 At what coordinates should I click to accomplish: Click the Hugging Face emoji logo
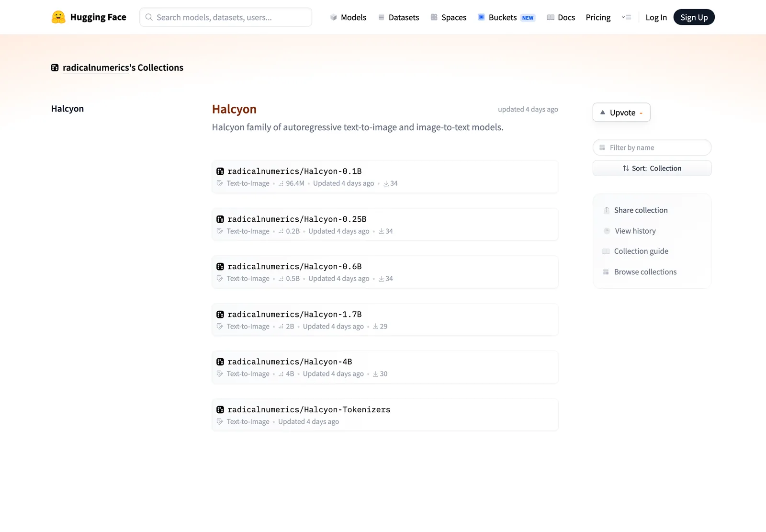click(58, 17)
